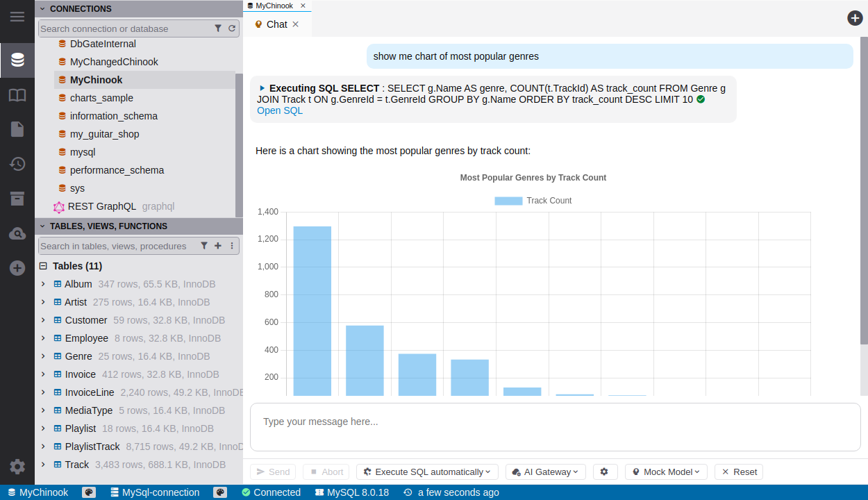Click the filter icon in connections search
Viewport: 868px width, 500px height.
pos(218,28)
